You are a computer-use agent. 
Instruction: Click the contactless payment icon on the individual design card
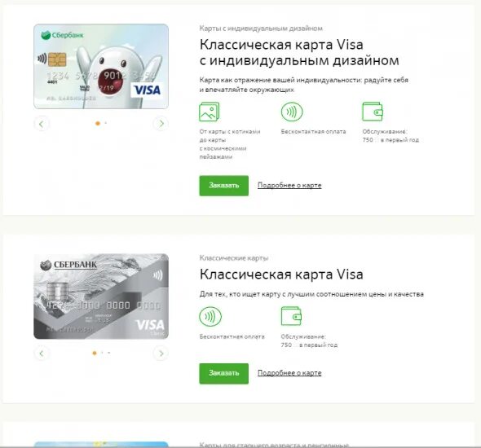coord(292,112)
